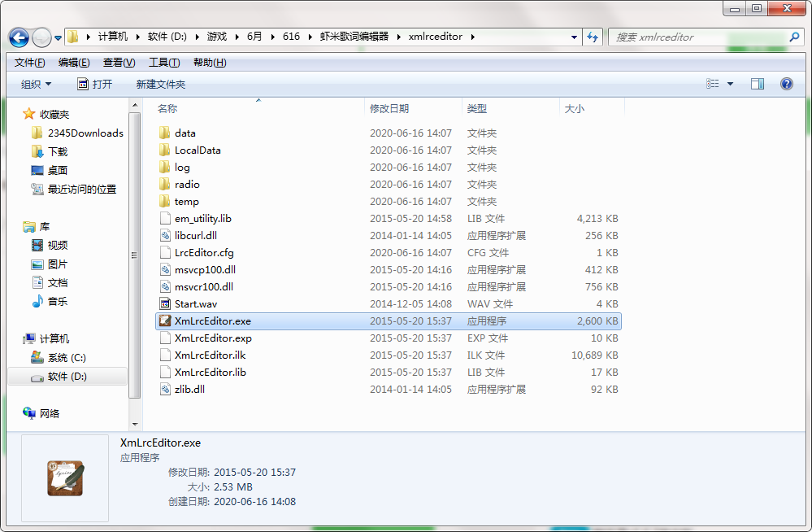Select local disk 系统 (C:) in sidebar
The width and height of the screenshot is (812, 532).
(67, 358)
